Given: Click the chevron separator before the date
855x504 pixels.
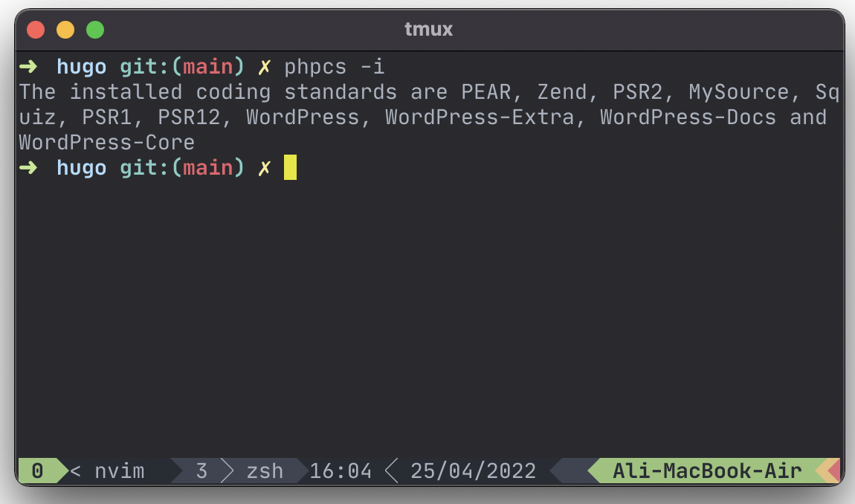Looking at the screenshot, I should tap(391, 471).
